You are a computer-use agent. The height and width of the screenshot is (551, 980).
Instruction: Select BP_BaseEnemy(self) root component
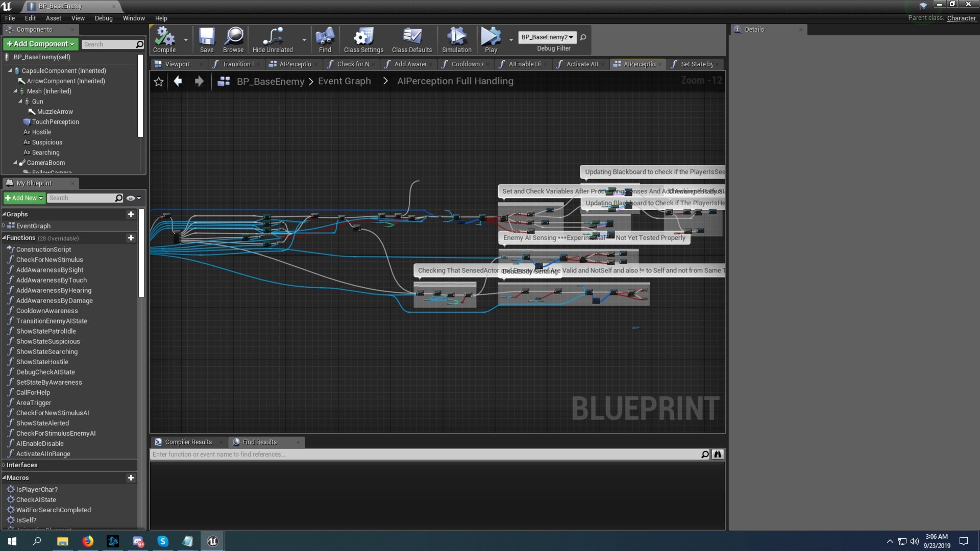click(42, 57)
